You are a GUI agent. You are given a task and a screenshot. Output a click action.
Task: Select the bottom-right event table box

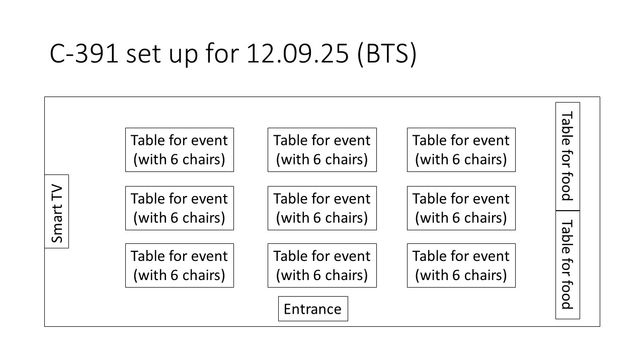(x=461, y=265)
